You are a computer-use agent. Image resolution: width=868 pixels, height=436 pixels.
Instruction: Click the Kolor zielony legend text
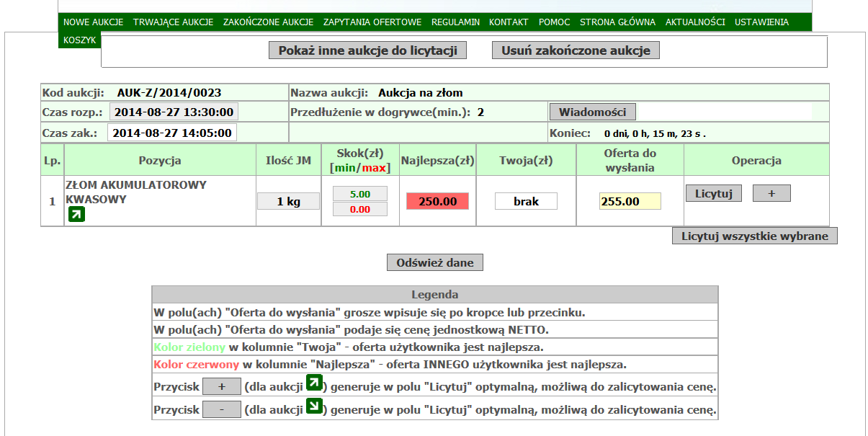pyautogui.click(x=189, y=347)
